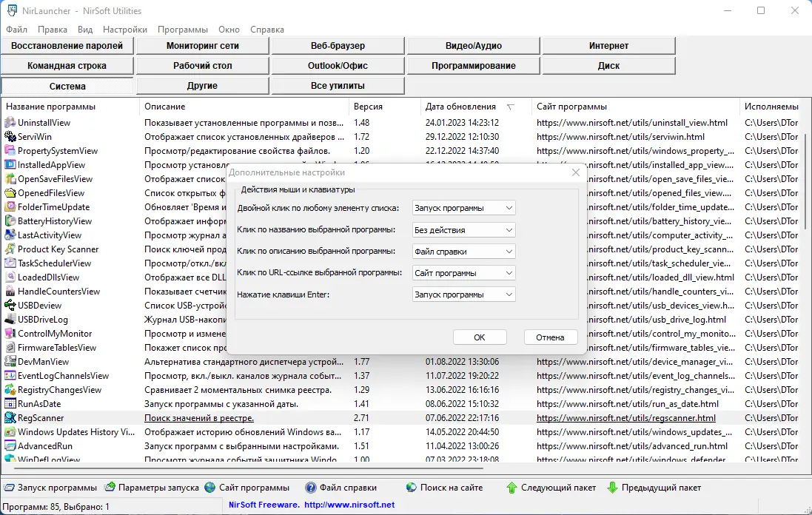Sort by Версия column header
This screenshot has width=812, height=515.
(x=385, y=107)
